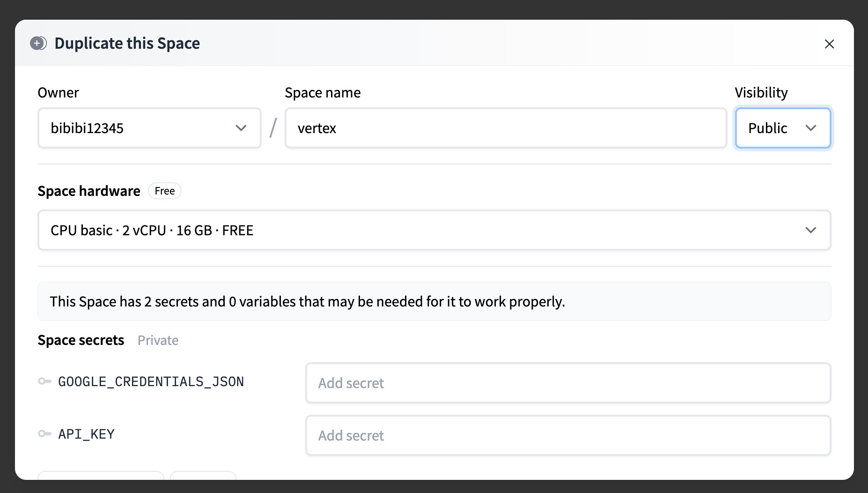868x493 pixels.
Task: Click the Private label beside Space secrets
Action: coord(158,340)
